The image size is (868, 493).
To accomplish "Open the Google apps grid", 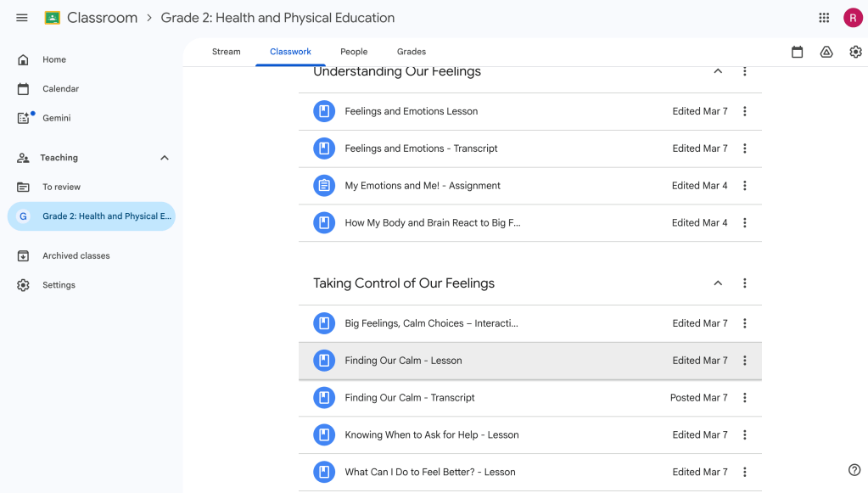I will pos(824,18).
